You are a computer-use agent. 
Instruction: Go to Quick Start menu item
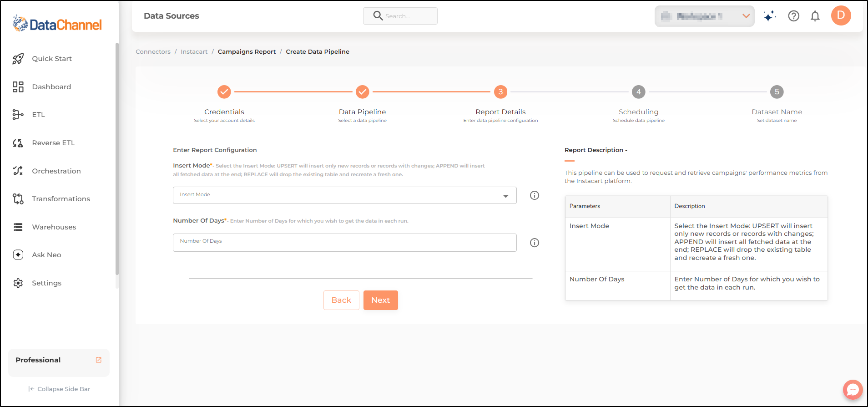[52, 59]
